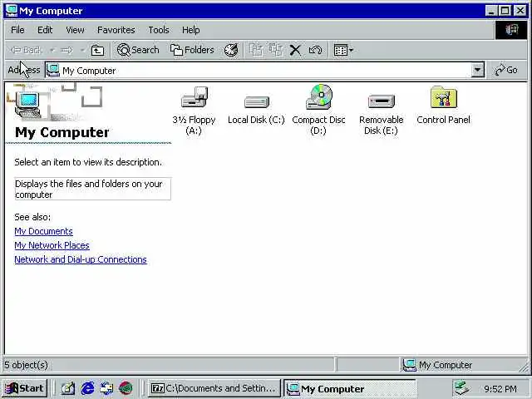Open the Back history dropdown arrow
532x399 pixels.
point(52,51)
